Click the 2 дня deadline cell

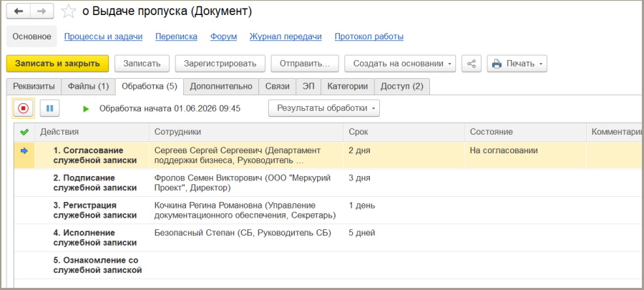point(404,155)
